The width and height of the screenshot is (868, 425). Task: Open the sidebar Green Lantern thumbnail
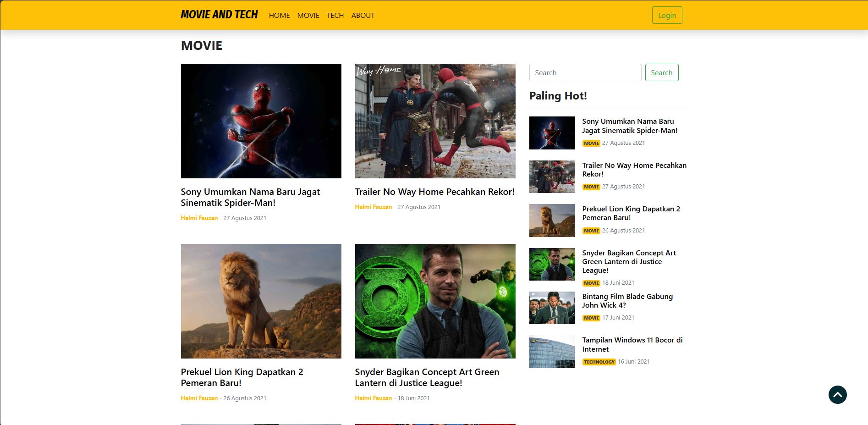(x=552, y=264)
